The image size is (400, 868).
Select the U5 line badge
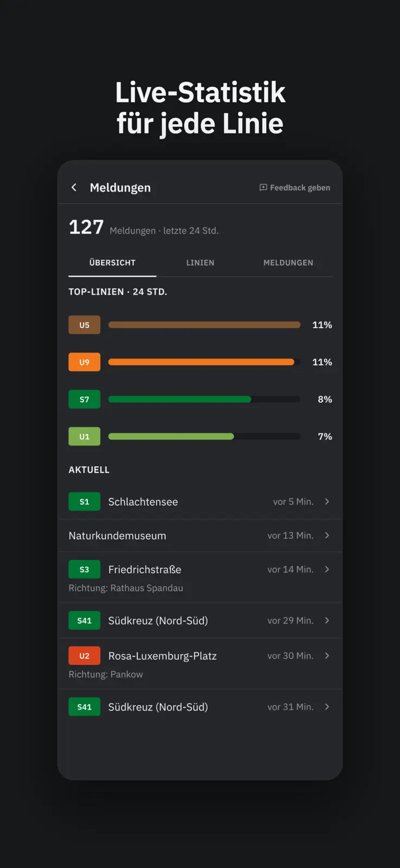point(85,325)
